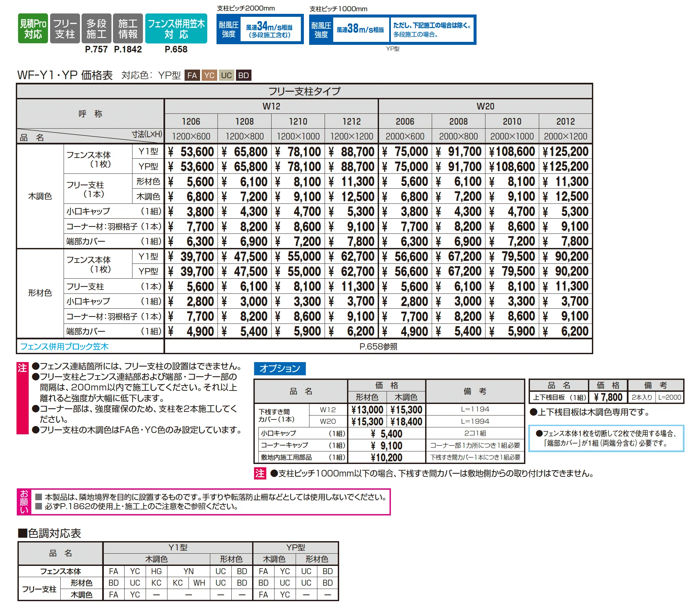Click the ¥125,200 price in Y1型 row

tap(566, 151)
